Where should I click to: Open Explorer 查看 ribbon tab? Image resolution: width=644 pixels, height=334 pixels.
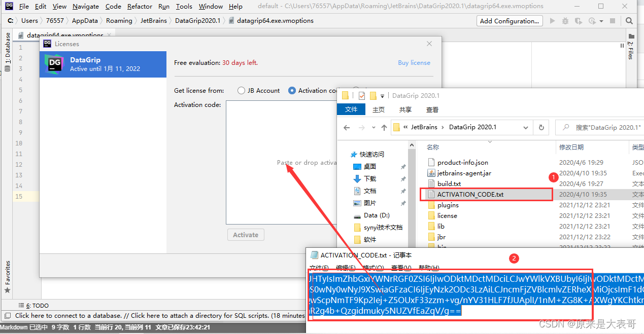coord(432,109)
